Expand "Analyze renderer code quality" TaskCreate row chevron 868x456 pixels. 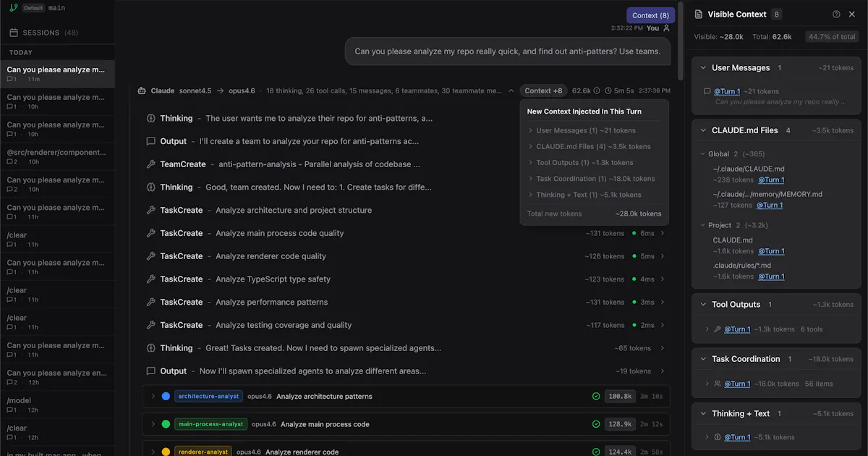[663, 256]
